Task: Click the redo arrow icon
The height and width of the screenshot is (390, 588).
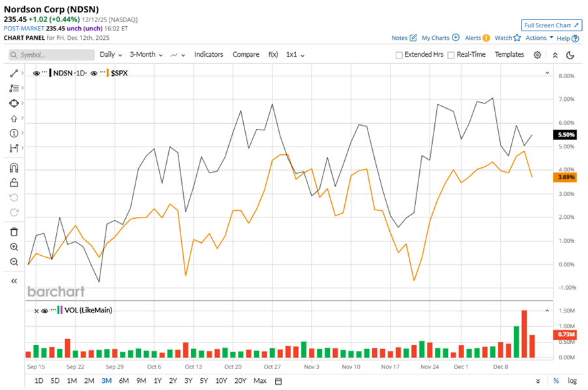Action: [x=14, y=212]
